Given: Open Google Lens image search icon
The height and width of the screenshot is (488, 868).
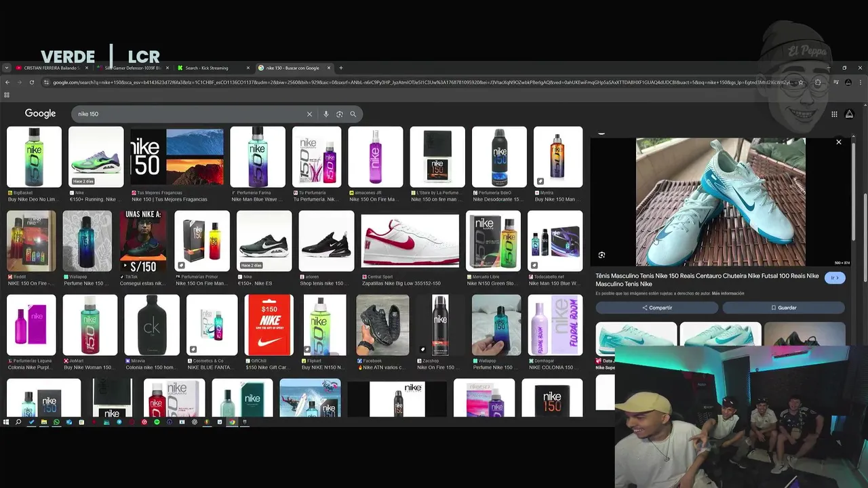Looking at the screenshot, I should tap(340, 114).
